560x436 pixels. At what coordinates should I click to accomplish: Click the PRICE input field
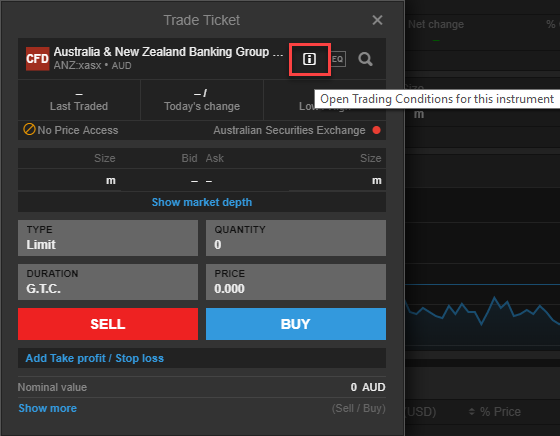click(296, 282)
